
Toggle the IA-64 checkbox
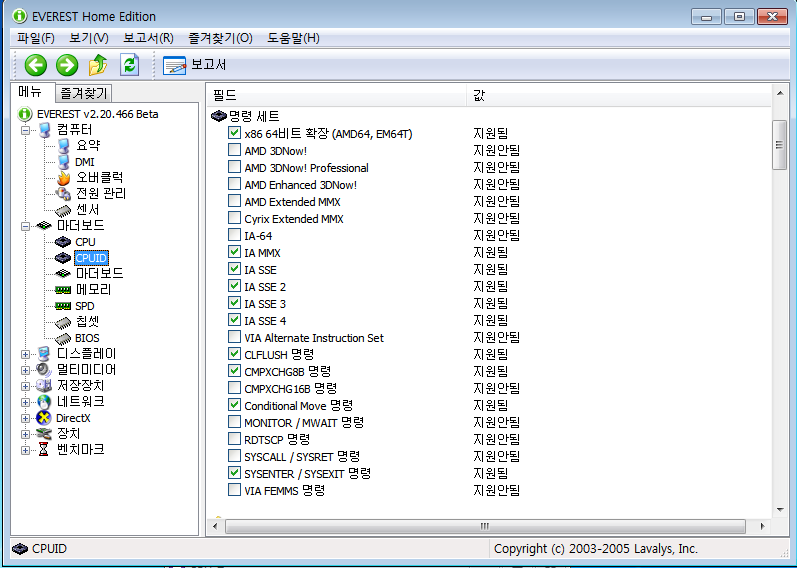(234, 235)
